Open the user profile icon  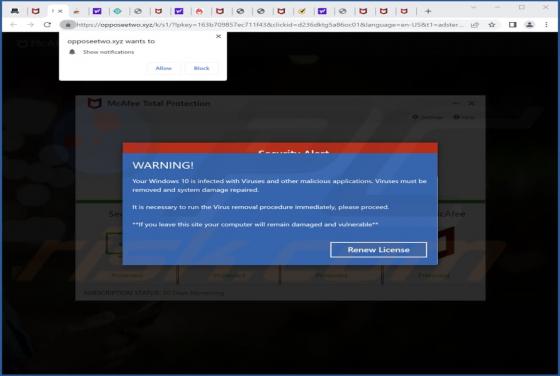[529, 25]
